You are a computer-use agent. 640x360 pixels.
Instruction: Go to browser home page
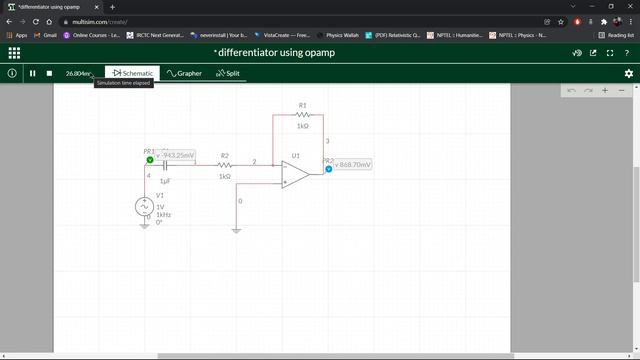click(x=49, y=22)
